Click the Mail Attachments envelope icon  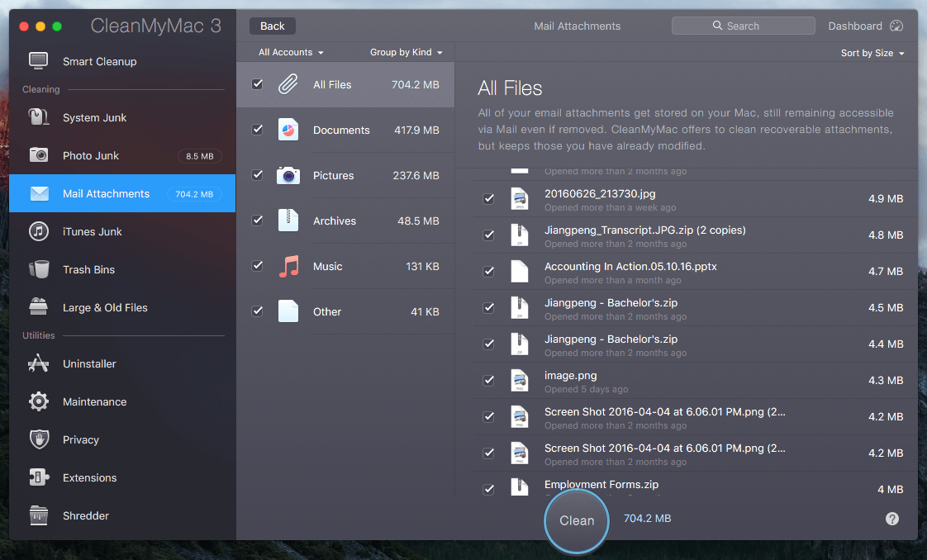pos(39,193)
